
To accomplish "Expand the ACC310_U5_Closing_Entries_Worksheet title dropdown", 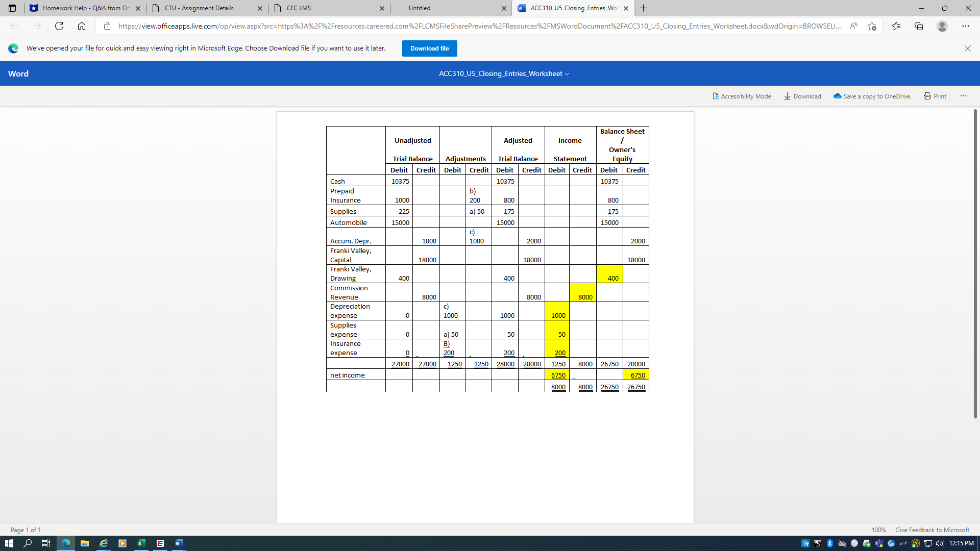I will coord(567,74).
